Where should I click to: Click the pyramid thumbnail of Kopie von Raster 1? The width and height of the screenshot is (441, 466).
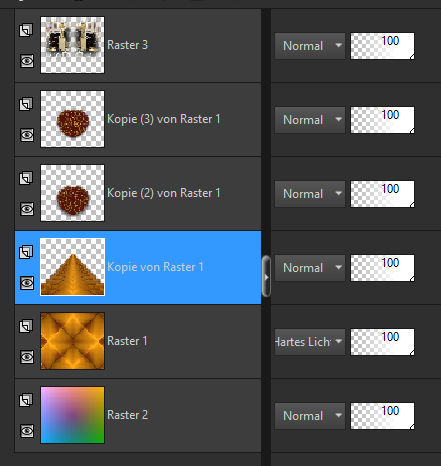[x=72, y=267]
